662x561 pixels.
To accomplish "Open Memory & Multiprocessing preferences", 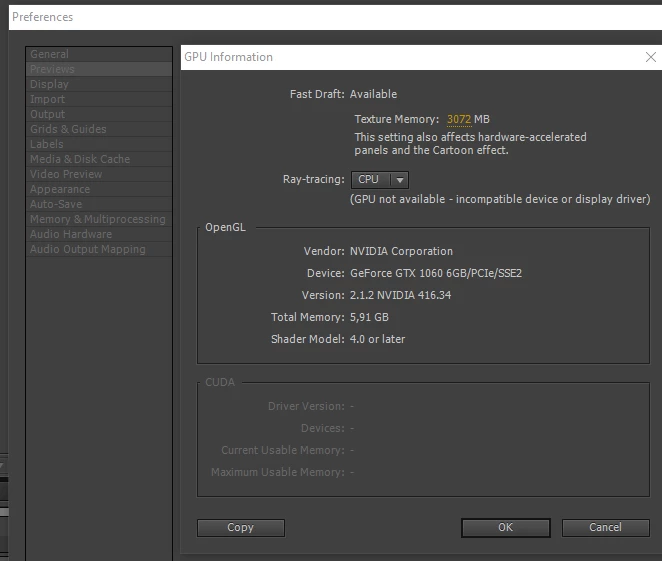I will pyautogui.click(x=99, y=219).
